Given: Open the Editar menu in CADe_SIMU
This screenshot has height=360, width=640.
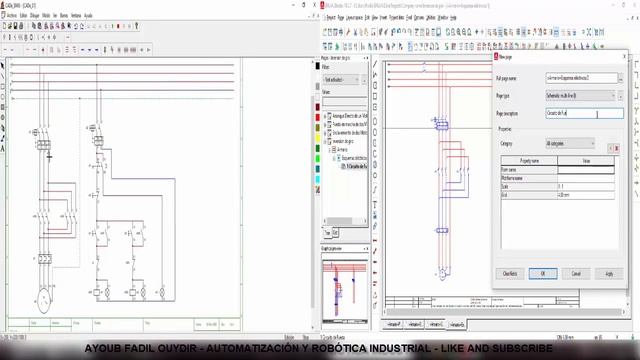Looking at the screenshot, I should tap(23, 16).
